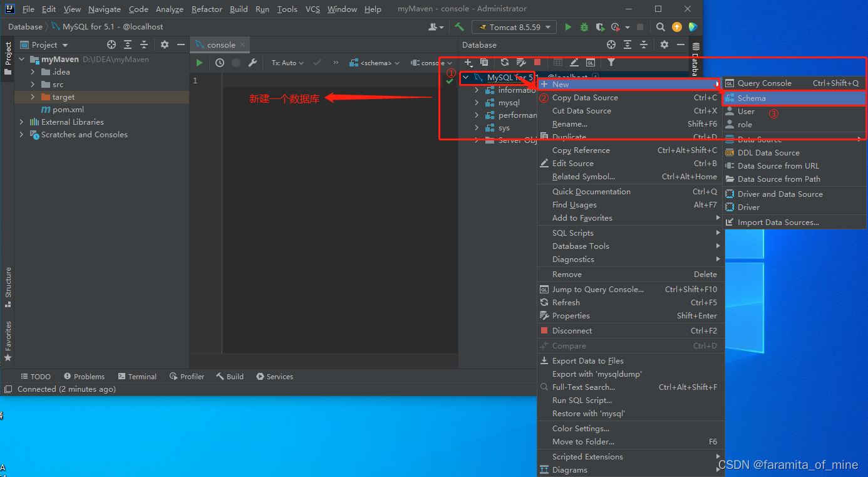Choose Import Data Sources in submenu
Screen dimensions: 868x477
click(x=795, y=223)
